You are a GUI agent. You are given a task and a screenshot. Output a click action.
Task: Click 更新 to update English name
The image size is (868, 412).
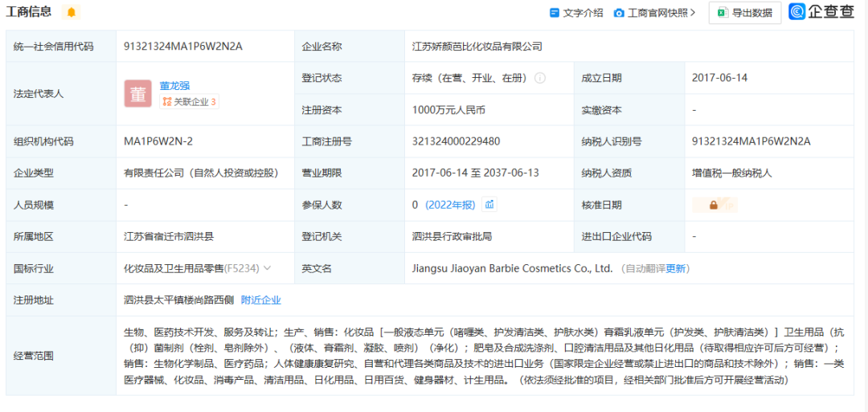(676, 269)
